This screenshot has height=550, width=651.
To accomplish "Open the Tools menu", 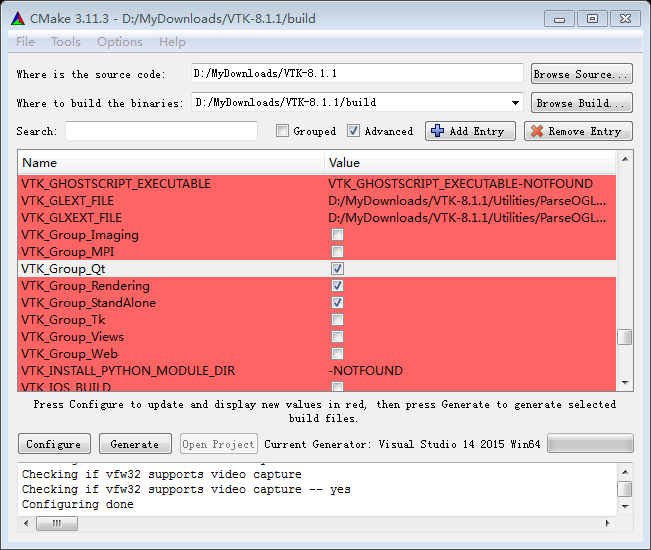I will coord(66,42).
